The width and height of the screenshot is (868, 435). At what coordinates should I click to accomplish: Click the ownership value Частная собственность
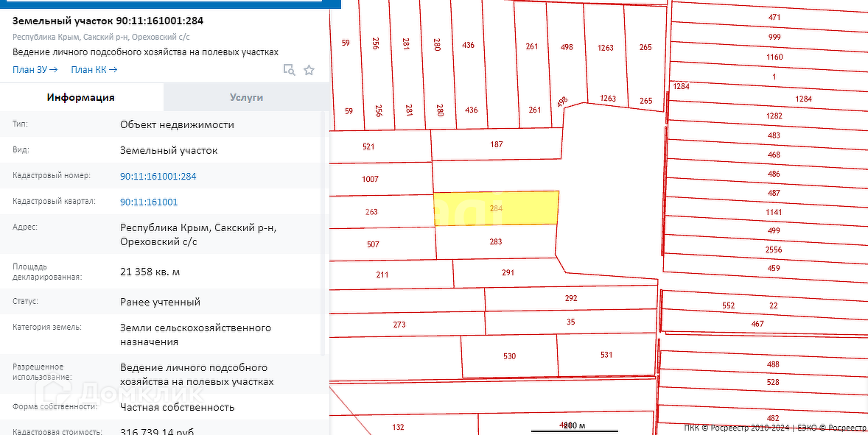pos(177,407)
